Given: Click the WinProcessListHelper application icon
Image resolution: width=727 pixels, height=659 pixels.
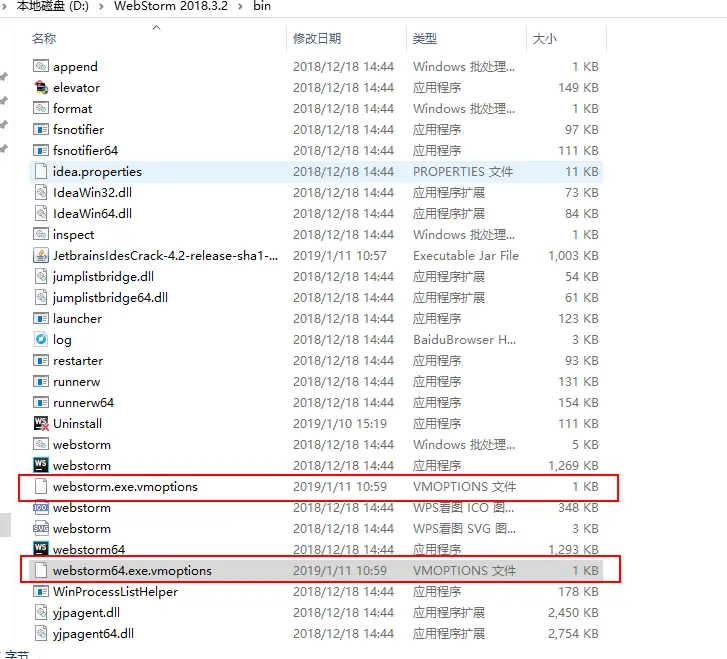Looking at the screenshot, I should click(x=41, y=591).
